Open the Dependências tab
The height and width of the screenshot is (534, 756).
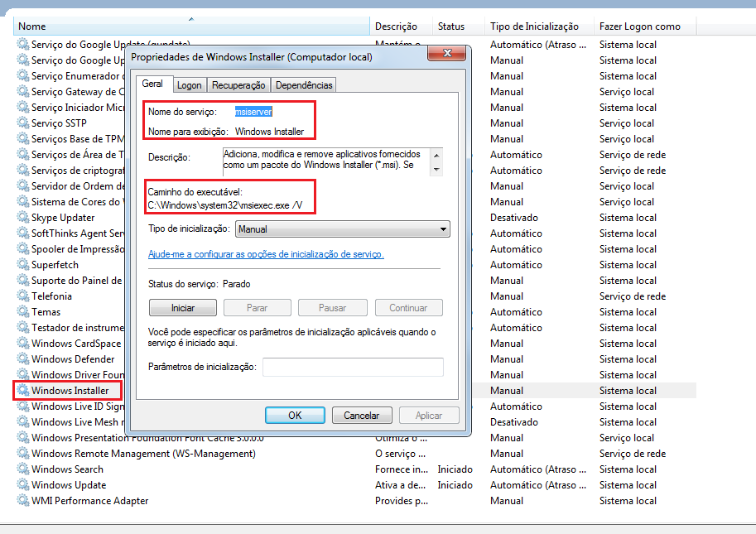[304, 85]
